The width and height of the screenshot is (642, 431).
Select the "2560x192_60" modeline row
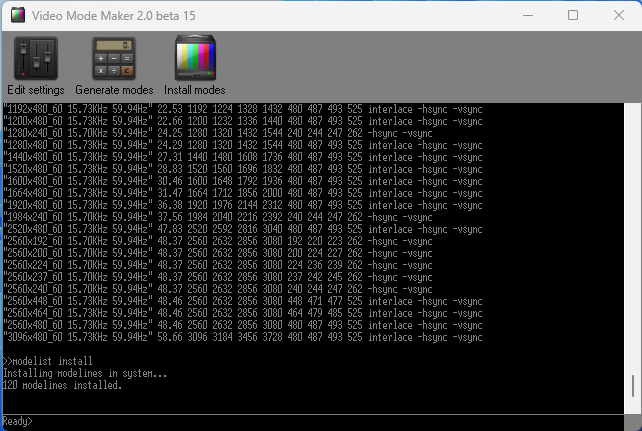point(218,241)
